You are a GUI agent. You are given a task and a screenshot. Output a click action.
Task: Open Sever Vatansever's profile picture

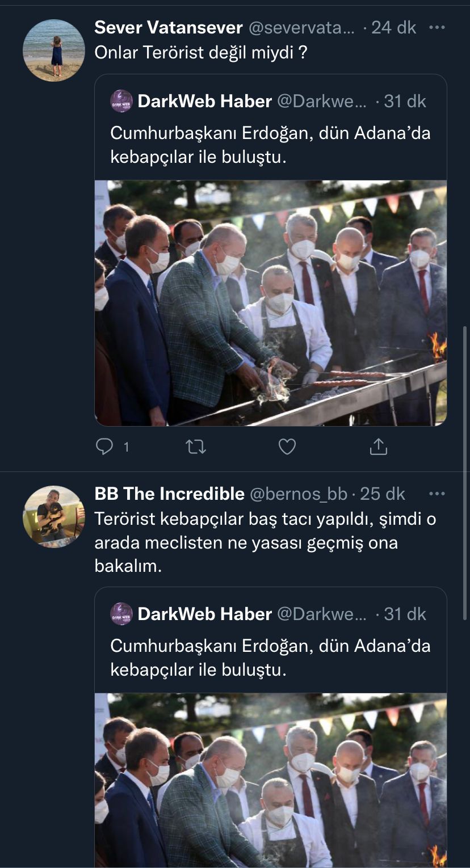pyautogui.click(x=54, y=50)
